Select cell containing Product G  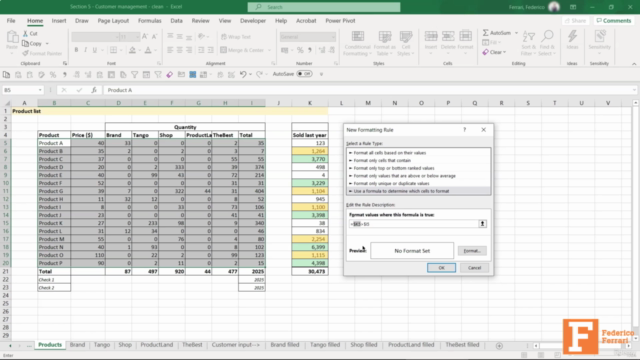click(x=54, y=191)
